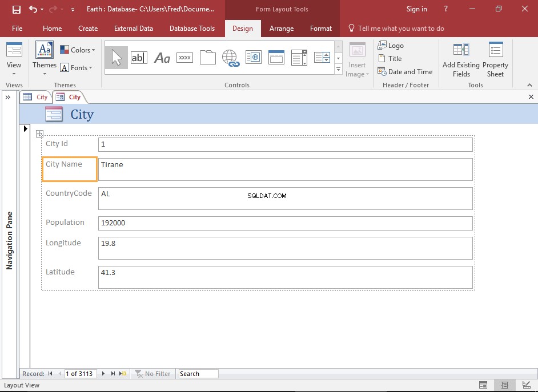Click Add Existing Fields

point(461,59)
